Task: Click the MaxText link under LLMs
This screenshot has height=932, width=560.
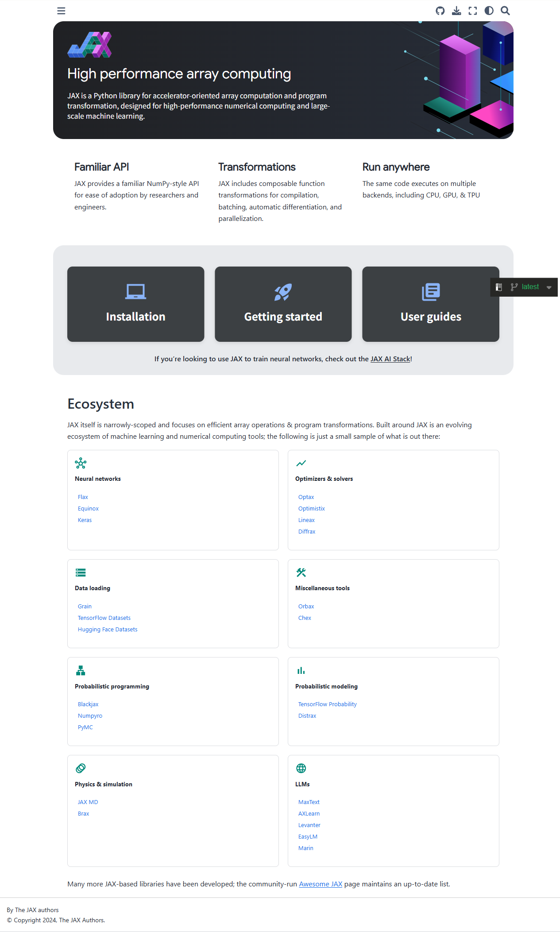Action: click(309, 802)
